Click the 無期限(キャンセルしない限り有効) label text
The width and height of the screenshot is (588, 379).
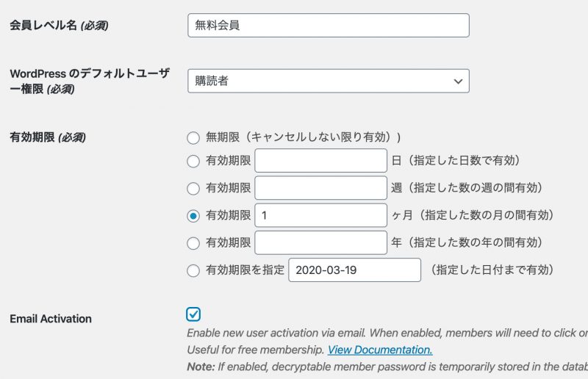[x=303, y=137]
